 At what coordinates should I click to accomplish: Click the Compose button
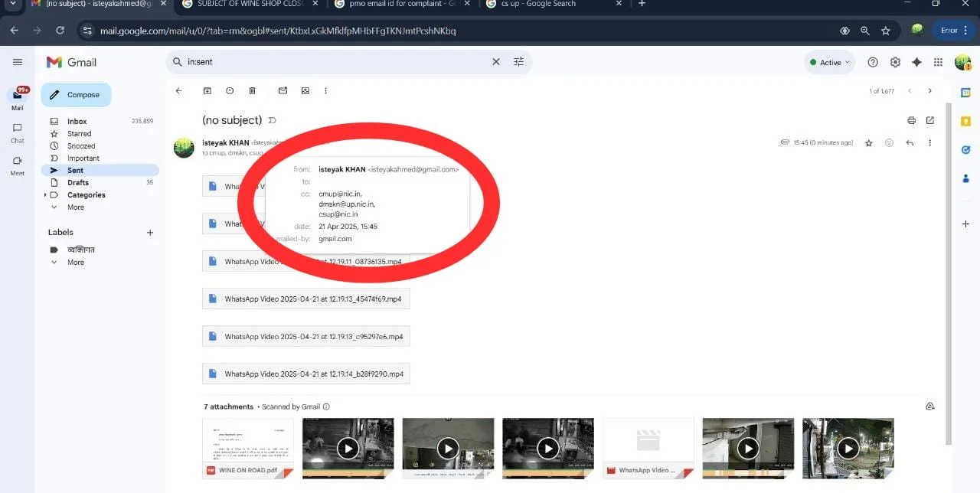point(76,95)
